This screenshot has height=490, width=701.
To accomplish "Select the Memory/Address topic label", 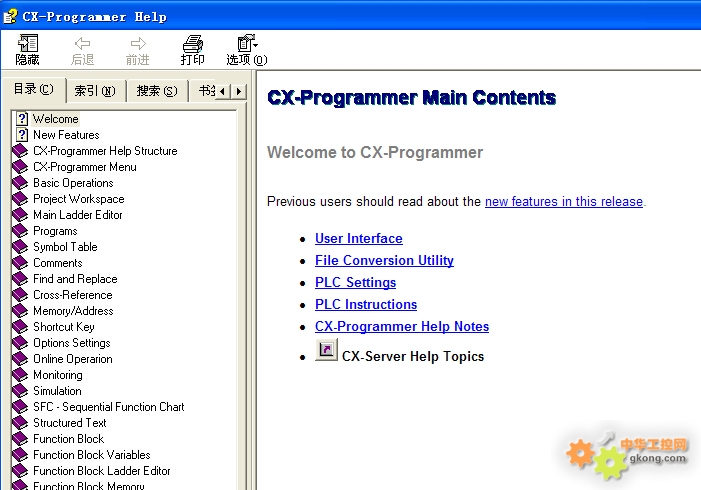I will [x=73, y=311].
